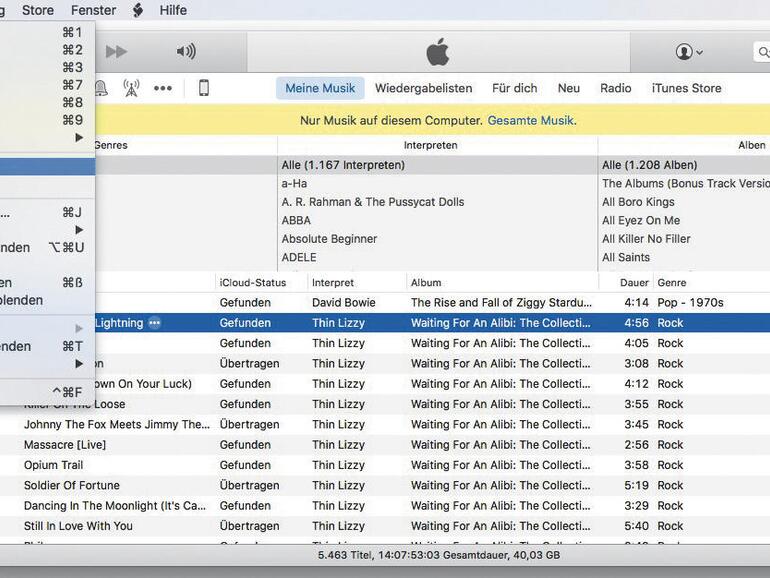
Task: Click the search magnifier icon
Action: coord(762,52)
